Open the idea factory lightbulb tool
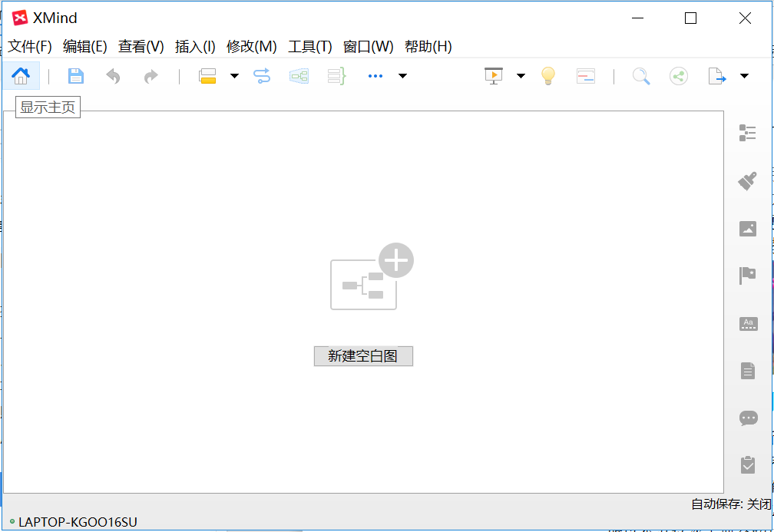The image size is (774, 532). (547, 75)
